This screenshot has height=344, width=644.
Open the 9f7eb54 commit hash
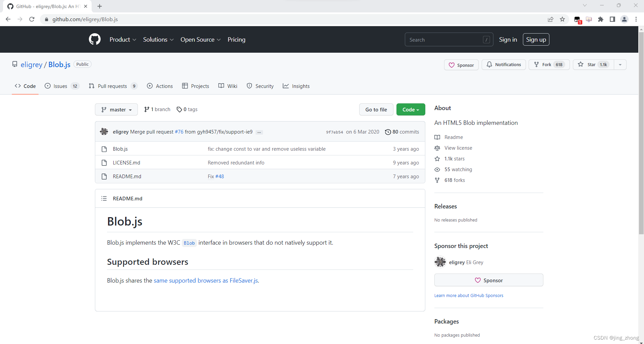pyautogui.click(x=334, y=132)
